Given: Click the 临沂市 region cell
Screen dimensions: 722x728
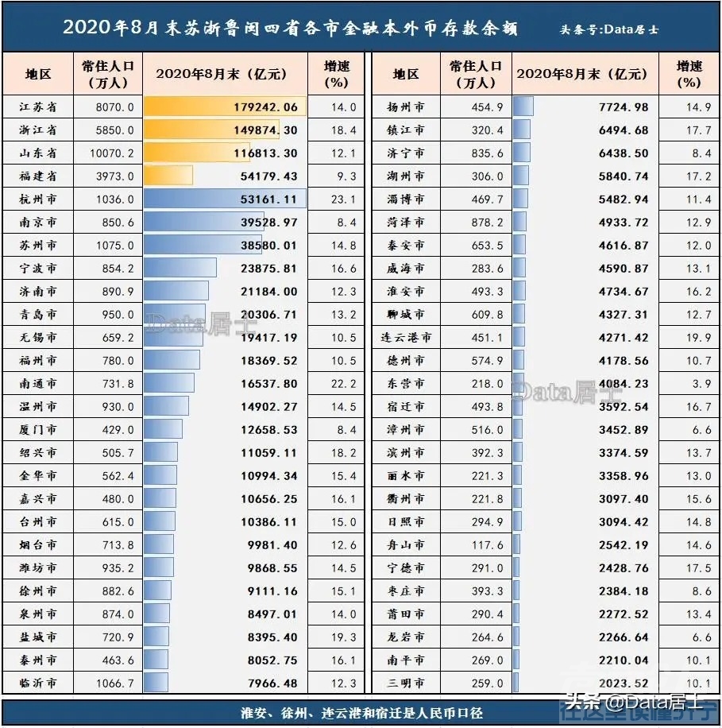Looking at the screenshot, I should pos(38,682).
